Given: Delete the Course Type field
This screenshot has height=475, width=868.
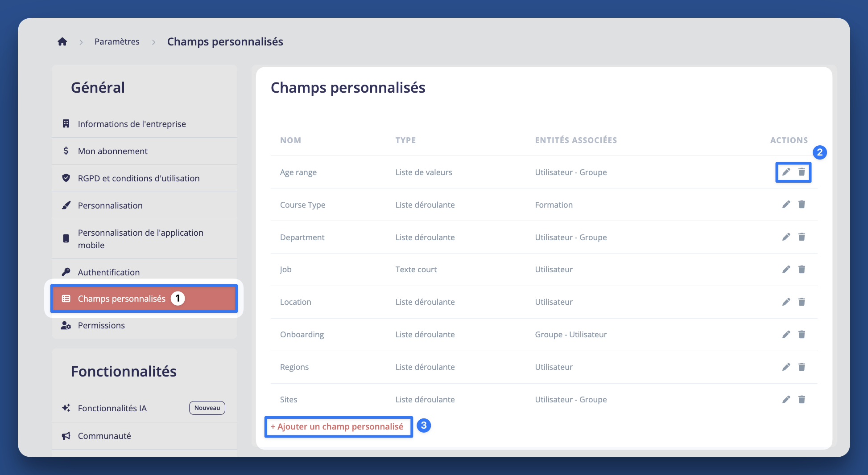Looking at the screenshot, I should pos(802,205).
